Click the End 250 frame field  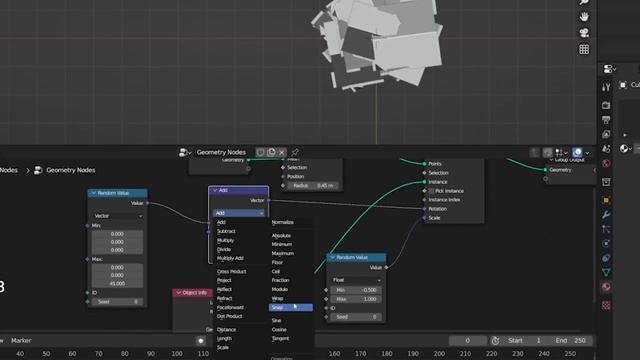(570, 340)
